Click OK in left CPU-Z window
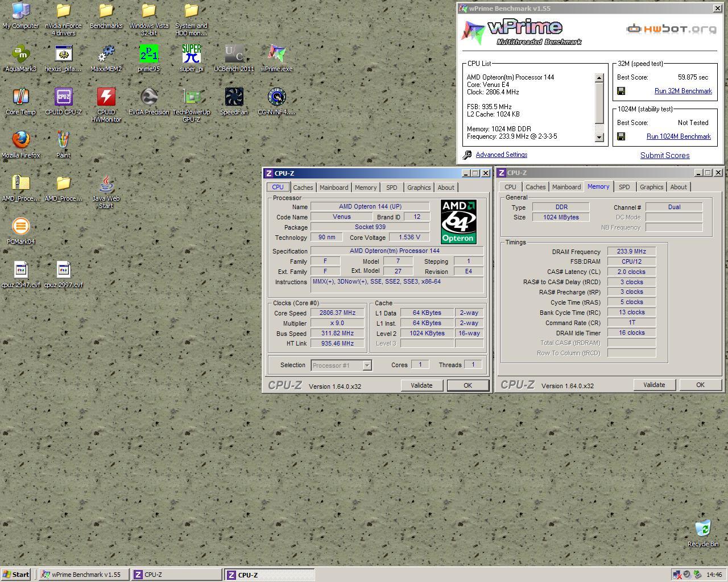 pyautogui.click(x=468, y=385)
